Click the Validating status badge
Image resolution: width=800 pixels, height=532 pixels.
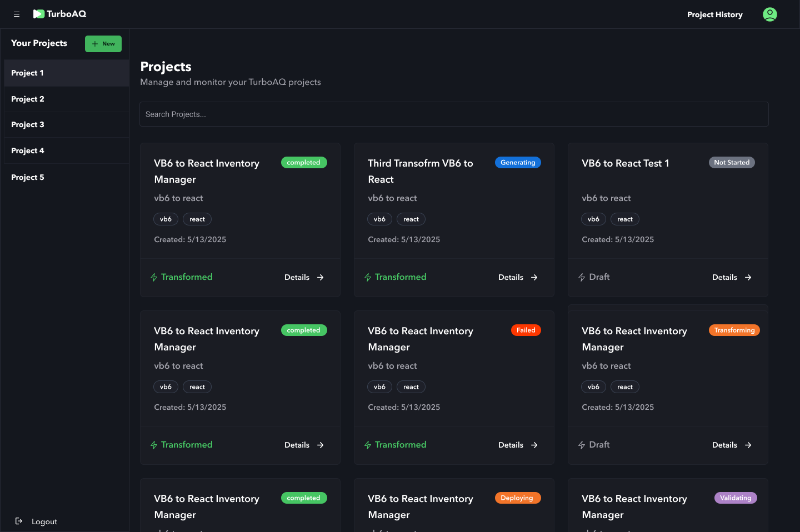(736, 498)
